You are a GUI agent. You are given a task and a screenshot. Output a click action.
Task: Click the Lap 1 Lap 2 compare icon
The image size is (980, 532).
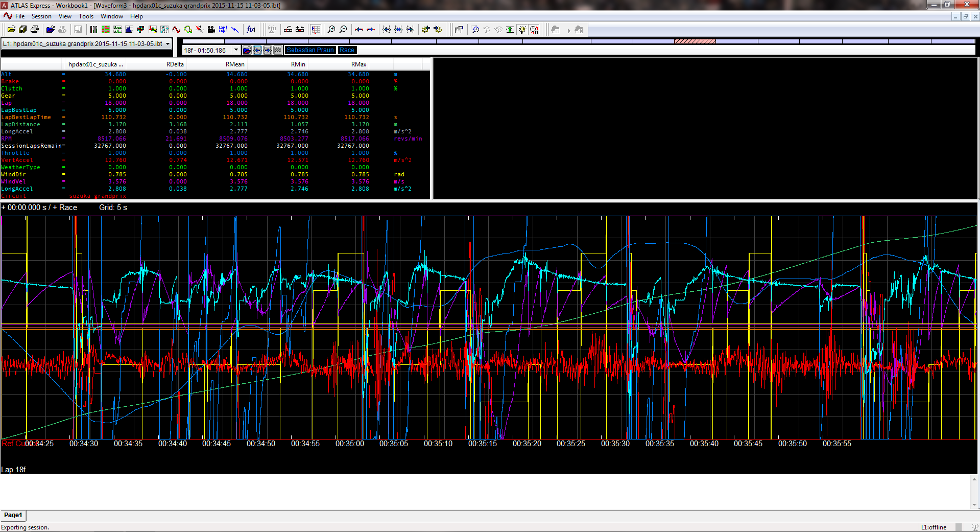tap(223, 30)
